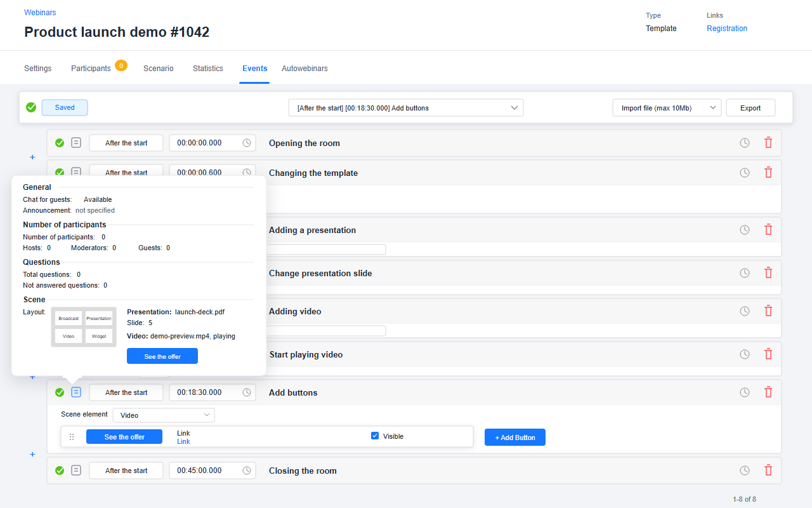Screen dimensions: 812x508
Task: Open After the start selector for Add buttons
Action: 126,392
